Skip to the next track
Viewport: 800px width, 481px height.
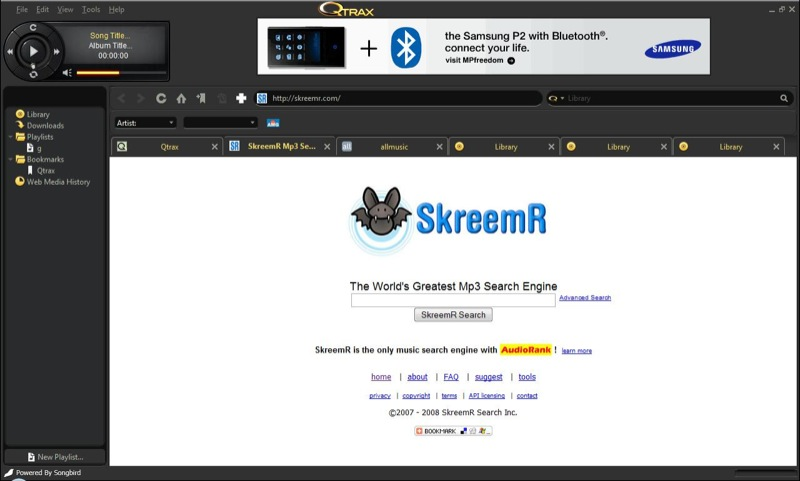click(x=56, y=52)
